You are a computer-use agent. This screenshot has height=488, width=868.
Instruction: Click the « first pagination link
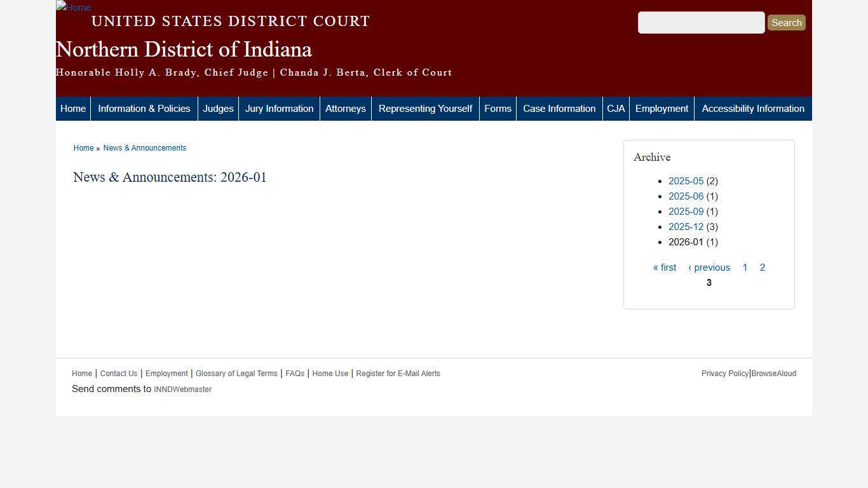pyautogui.click(x=664, y=267)
